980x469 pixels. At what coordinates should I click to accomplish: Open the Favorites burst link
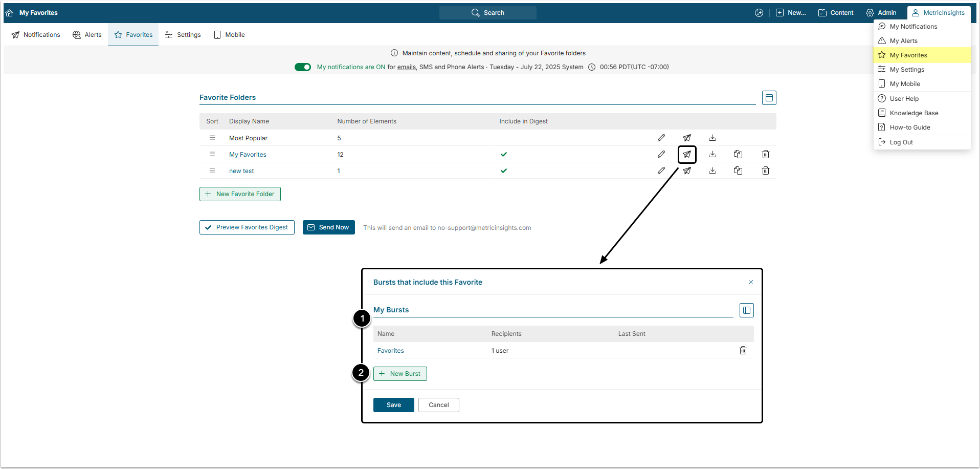coord(391,351)
